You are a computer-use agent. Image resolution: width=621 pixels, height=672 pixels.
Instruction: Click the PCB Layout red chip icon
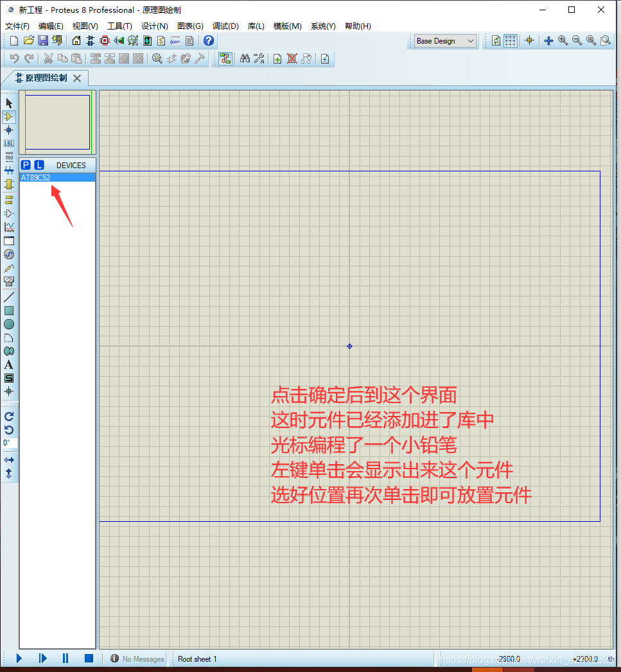[x=105, y=40]
